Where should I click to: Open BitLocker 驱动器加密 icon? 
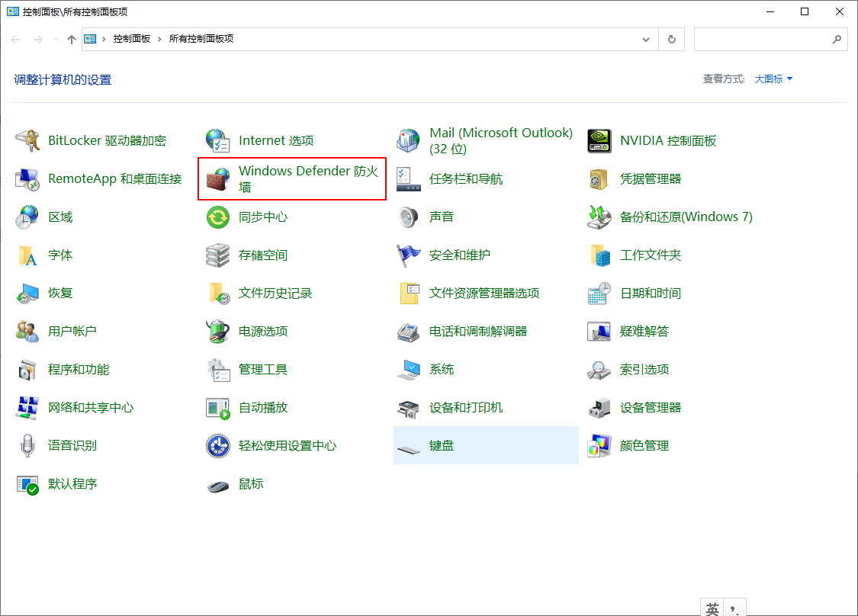click(x=27, y=140)
